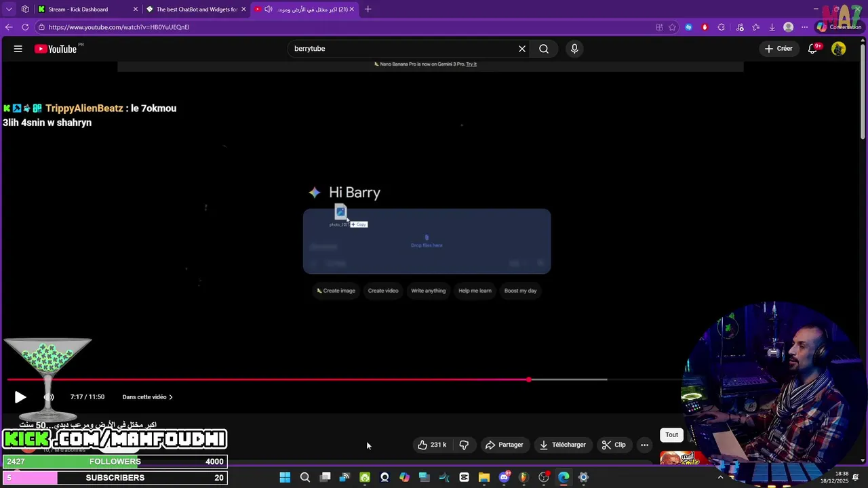Dislike the video
The image size is (868, 488).
coord(464,445)
